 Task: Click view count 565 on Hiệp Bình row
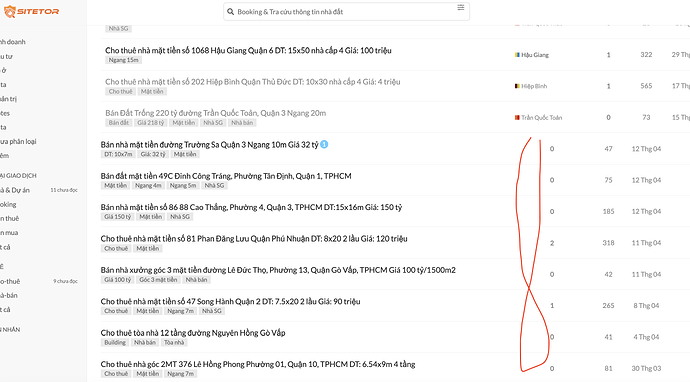point(646,86)
